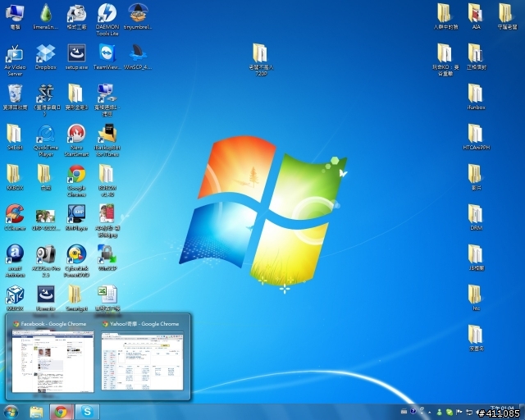Open the Dropbox desktop shortcut
The image size is (525, 420).
point(46,57)
